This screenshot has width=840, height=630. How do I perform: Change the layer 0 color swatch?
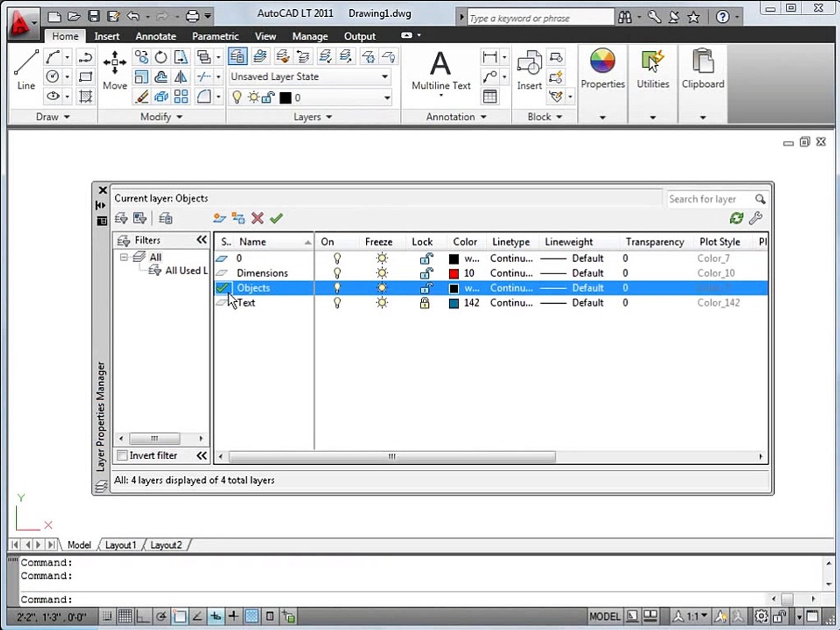(454, 259)
